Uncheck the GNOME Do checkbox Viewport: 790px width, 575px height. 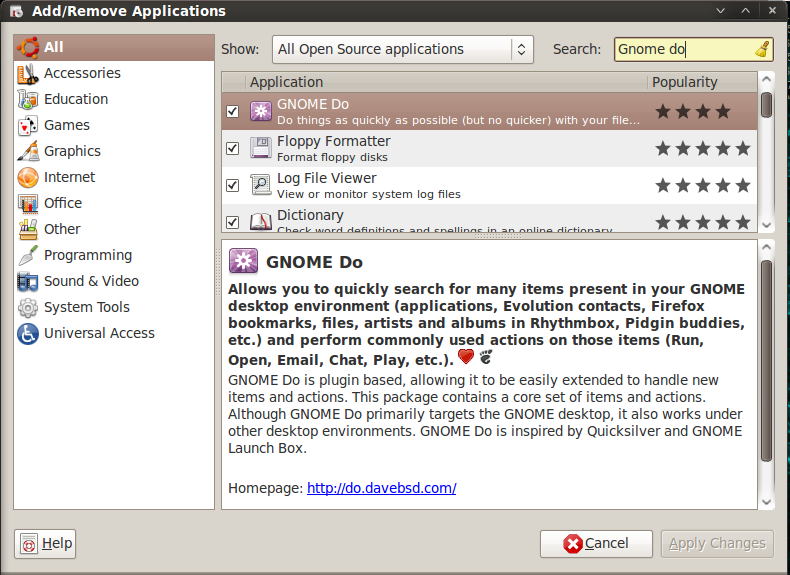pos(232,111)
